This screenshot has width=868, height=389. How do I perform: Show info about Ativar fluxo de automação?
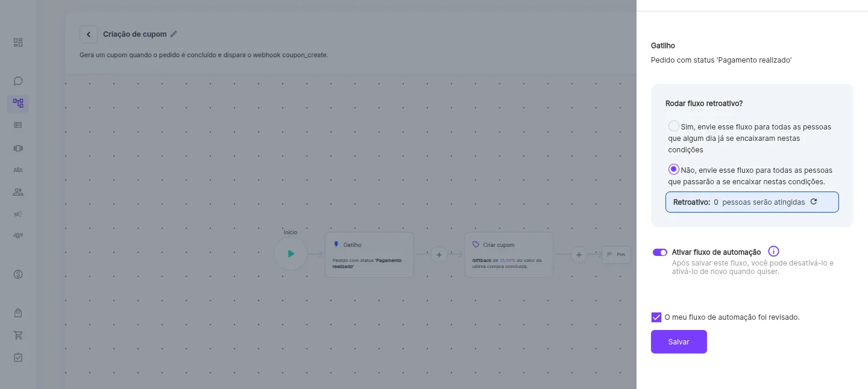coord(774,252)
